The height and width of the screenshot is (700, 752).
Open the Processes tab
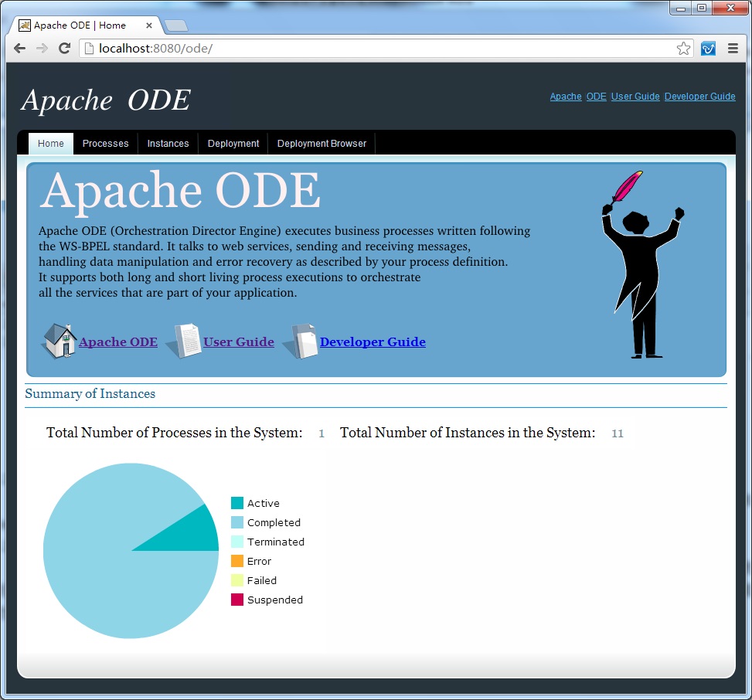(106, 144)
